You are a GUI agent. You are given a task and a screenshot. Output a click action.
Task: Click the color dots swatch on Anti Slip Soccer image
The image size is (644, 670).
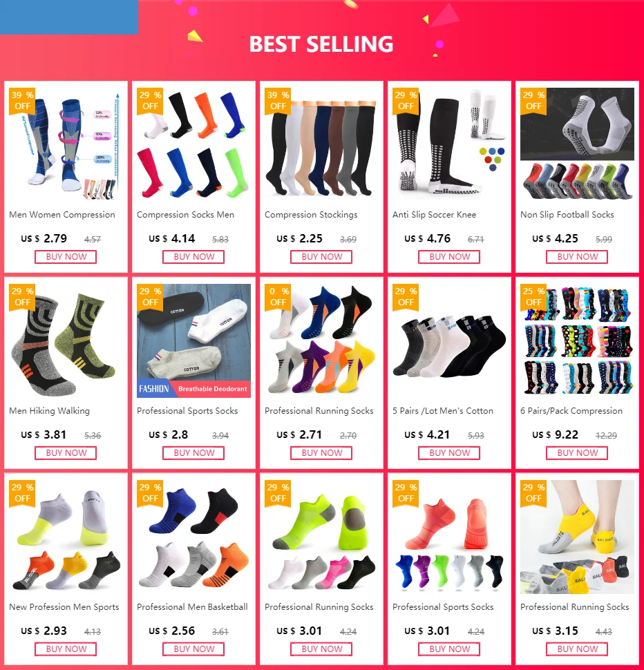[x=492, y=159]
